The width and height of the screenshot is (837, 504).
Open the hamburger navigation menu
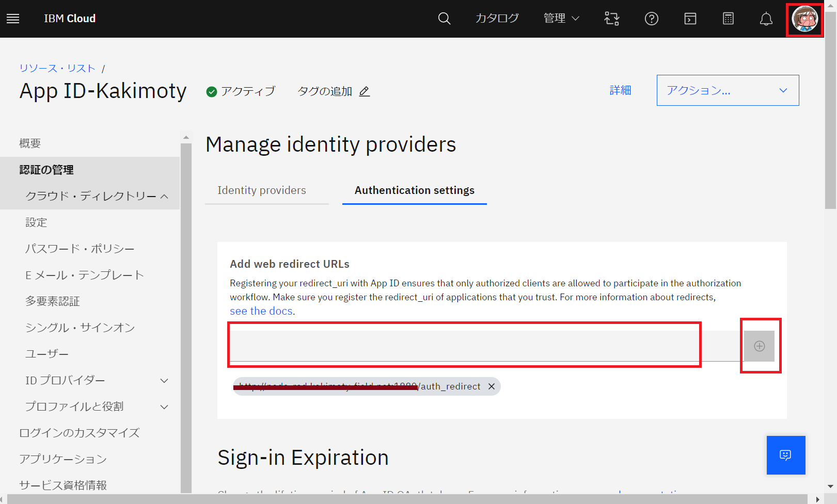(13, 19)
